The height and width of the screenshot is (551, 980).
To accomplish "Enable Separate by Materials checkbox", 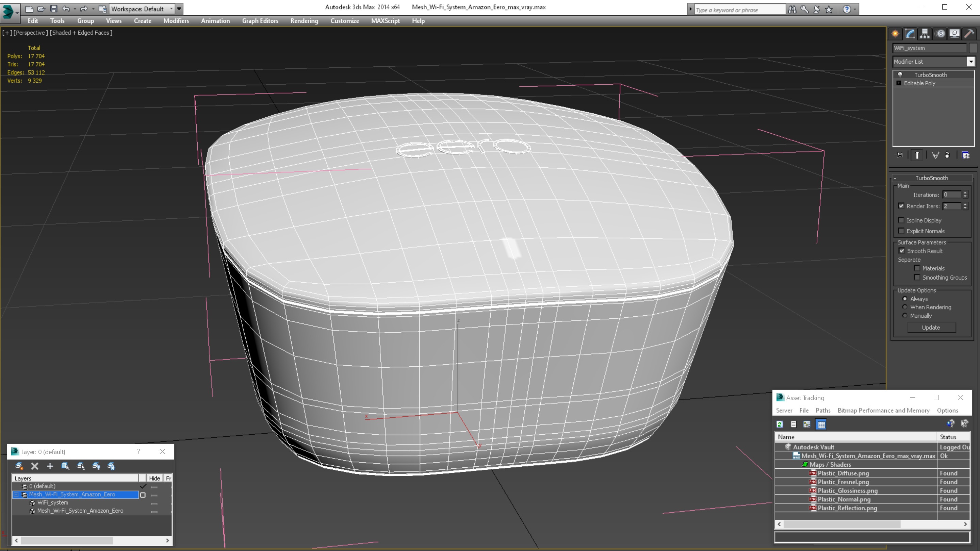I will (x=917, y=268).
